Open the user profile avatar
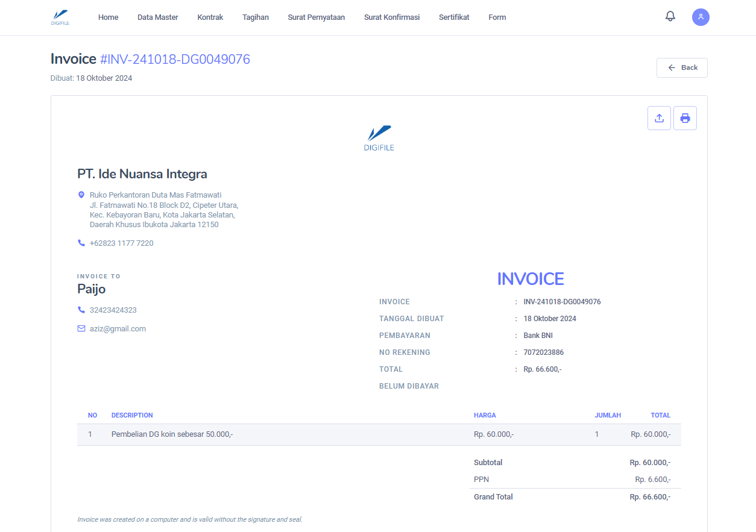Screen dimensions: 756x532 701,17
